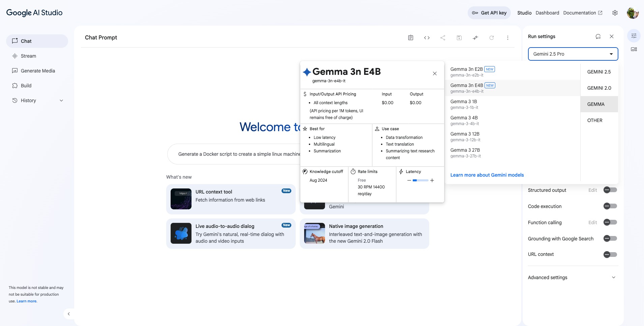
Task: Choose Gemma 3 4B model
Action: point(513,120)
